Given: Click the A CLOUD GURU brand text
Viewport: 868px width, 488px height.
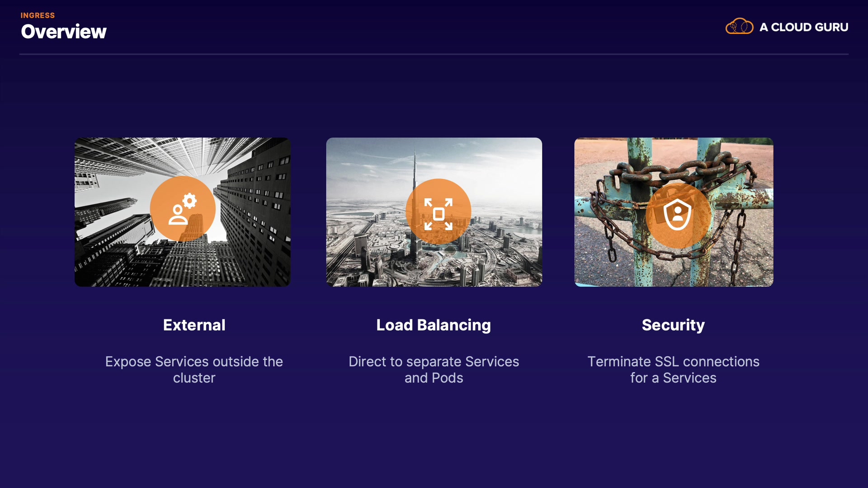Looking at the screenshot, I should click(x=804, y=27).
